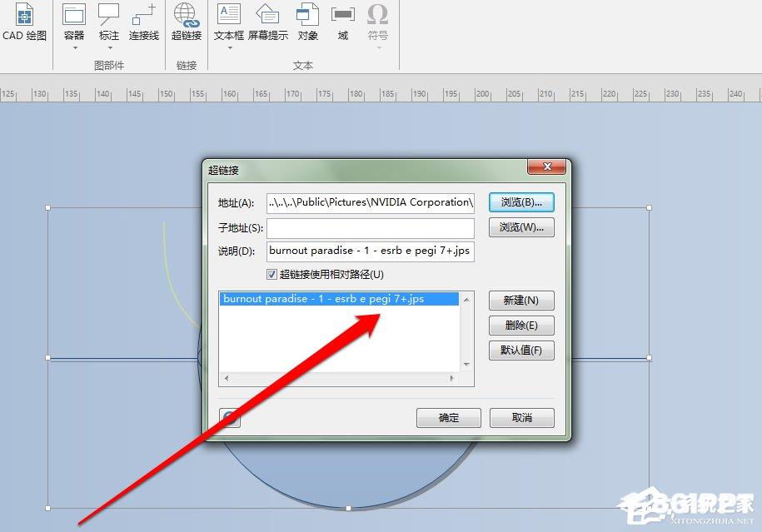The image size is (762, 532).
Task: Select the burnout paradise hyperlink list entry
Action: (339, 299)
